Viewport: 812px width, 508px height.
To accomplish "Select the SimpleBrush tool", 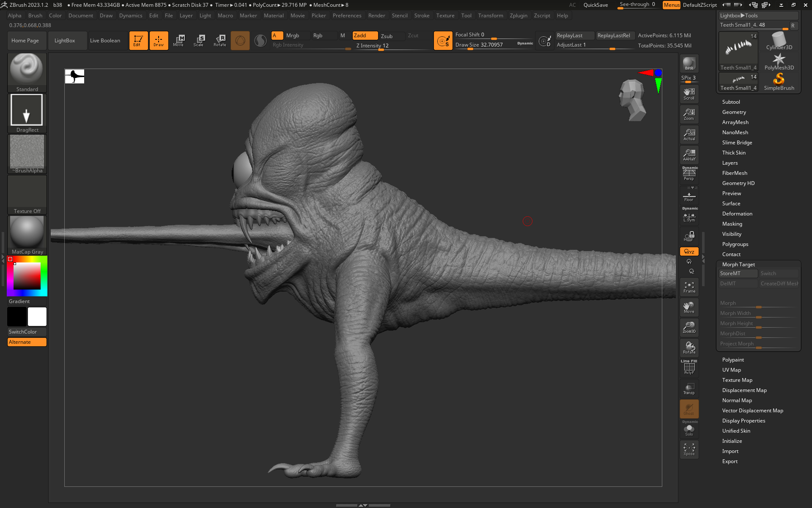I will pyautogui.click(x=779, y=82).
